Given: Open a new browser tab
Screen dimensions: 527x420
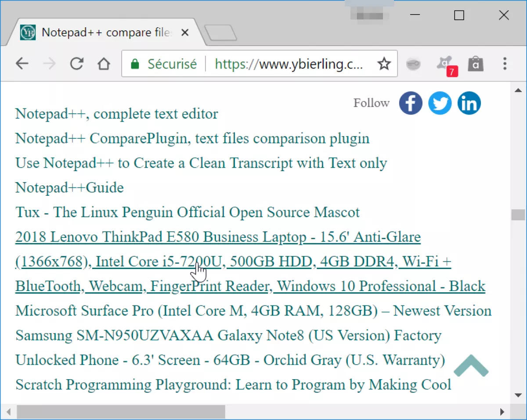Looking at the screenshot, I should 221,33.
